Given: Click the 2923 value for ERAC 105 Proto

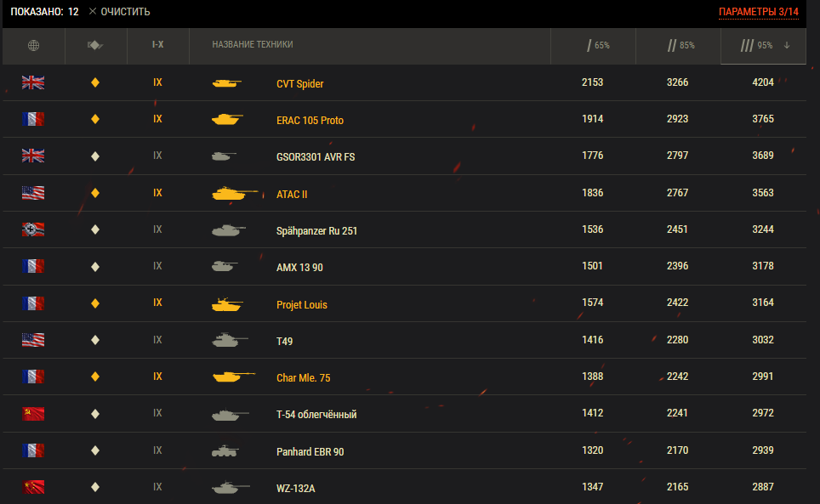Looking at the screenshot, I should click(x=677, y=118).
